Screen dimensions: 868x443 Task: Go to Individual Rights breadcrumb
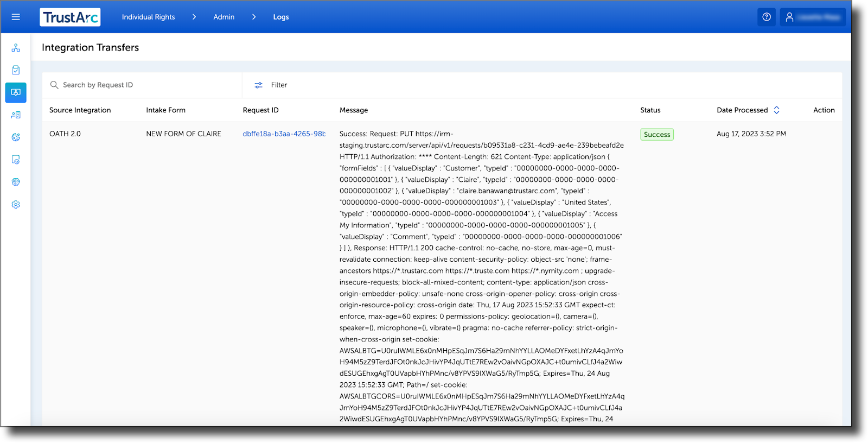[148, 17]
